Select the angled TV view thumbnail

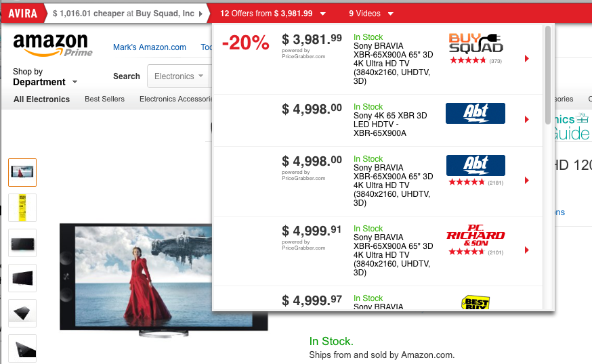point(22,278)
